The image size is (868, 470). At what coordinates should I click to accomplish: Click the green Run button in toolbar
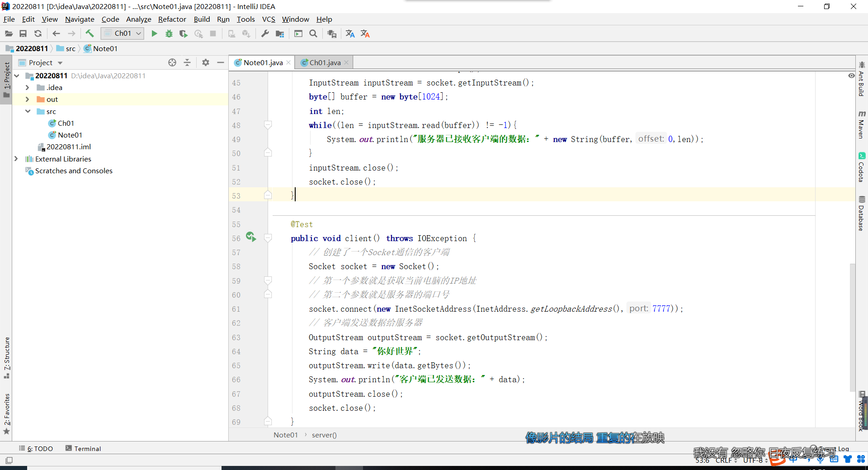pyautogui.click(x=154, y=33)
